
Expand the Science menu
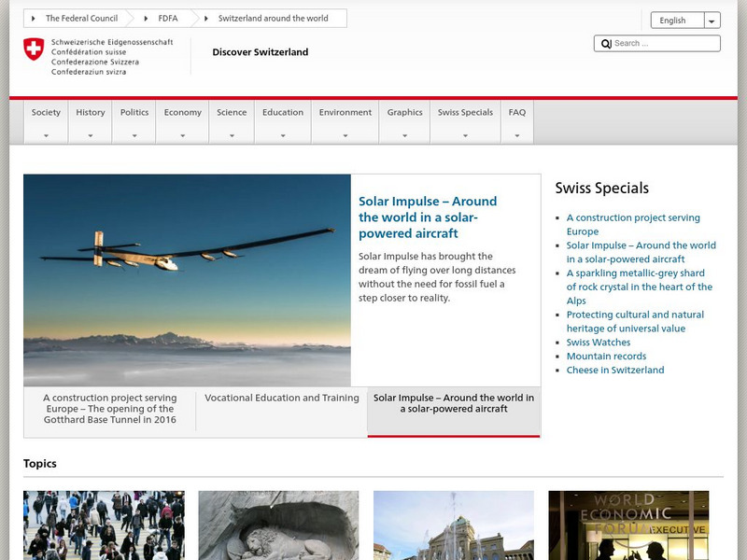coord(232,122)
